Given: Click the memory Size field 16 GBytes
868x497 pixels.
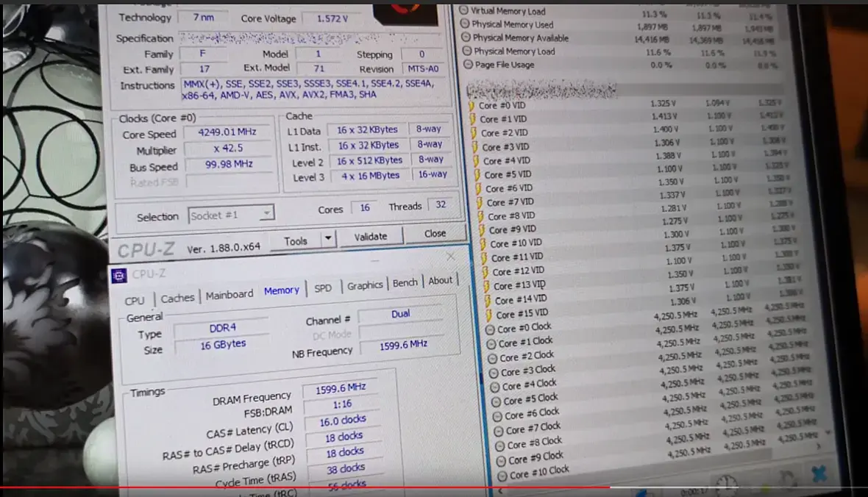Looking at the screenshot, I should click(223, 345).
